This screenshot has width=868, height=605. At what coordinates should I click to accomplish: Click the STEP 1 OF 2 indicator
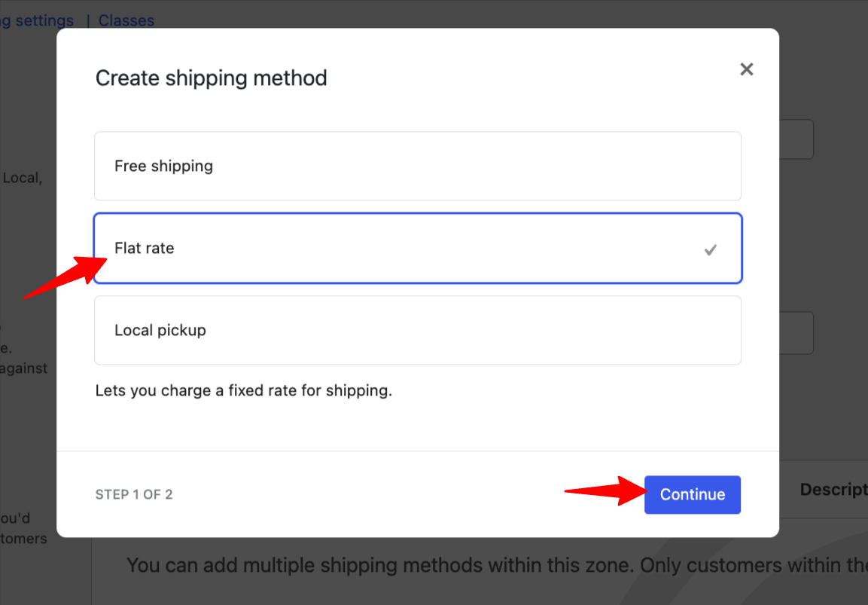(x=134, y=495)
